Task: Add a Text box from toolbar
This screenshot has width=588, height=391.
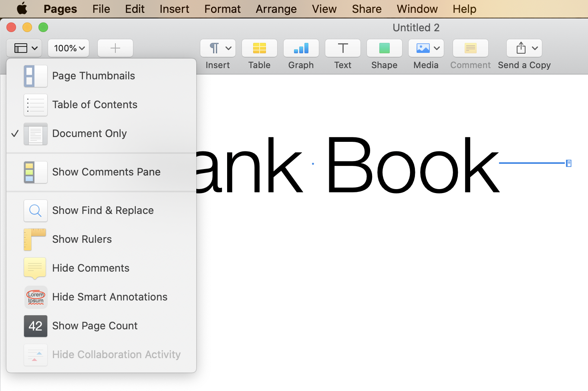Action: (343, 48)
